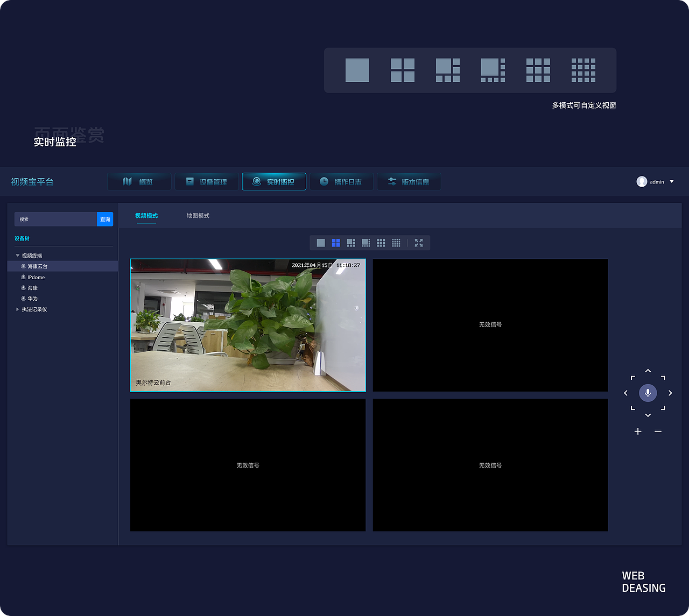This screenshot has height=616, width=689.
Task: Focus the 搜索 device search field
Action: pyautogui.click(x=55, y=219)
